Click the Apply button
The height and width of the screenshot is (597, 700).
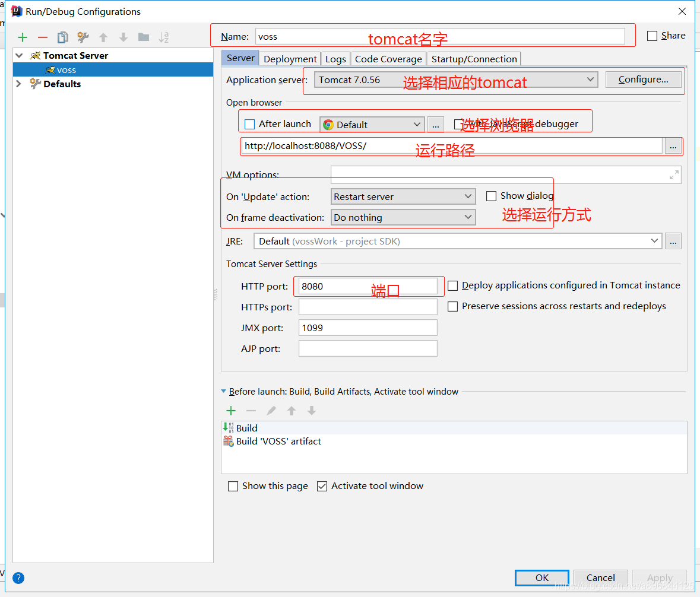[660, 578]
